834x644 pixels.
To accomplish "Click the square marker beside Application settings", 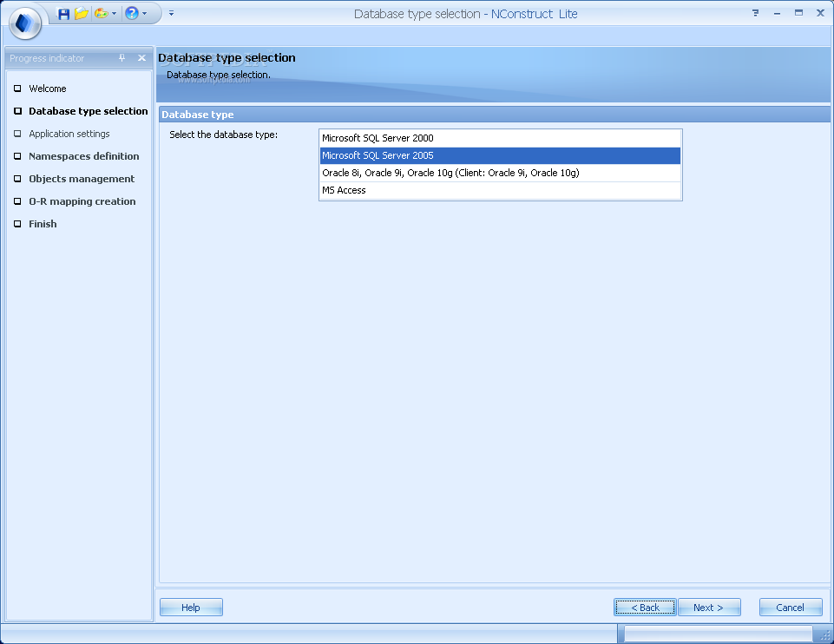I will [x=17, y=134].
